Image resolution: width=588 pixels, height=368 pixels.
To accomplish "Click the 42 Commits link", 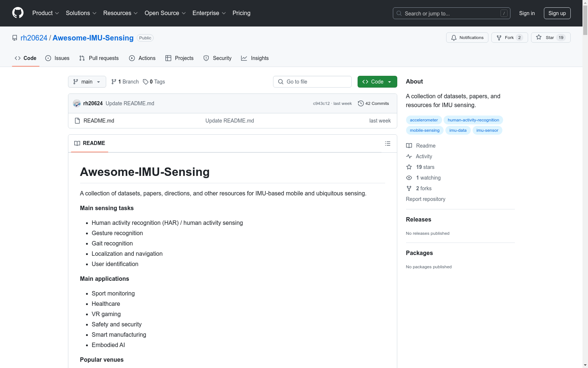I will [x=373, y=103].
